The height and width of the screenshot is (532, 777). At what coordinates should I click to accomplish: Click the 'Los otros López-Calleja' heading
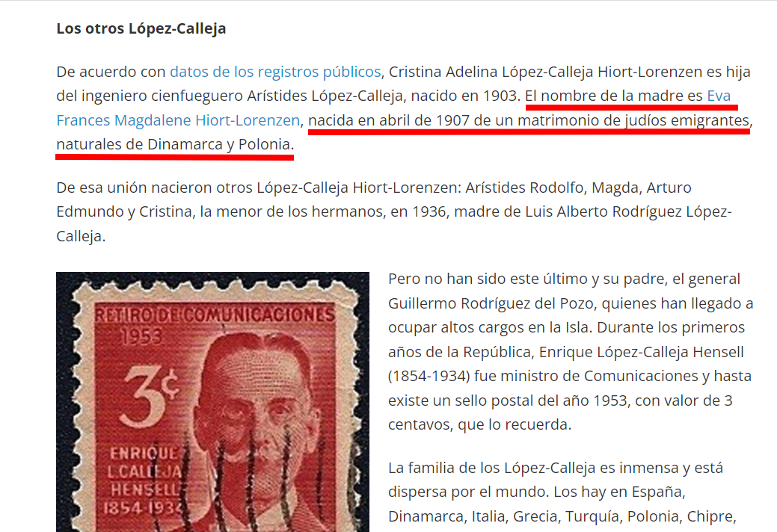pyautogui.click(x=141, y=28)
